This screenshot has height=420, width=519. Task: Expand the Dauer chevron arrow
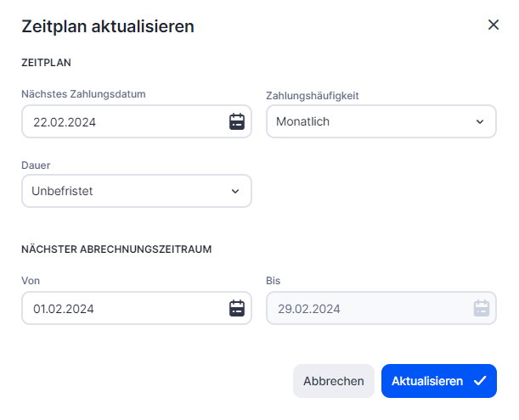pos(235,191)
